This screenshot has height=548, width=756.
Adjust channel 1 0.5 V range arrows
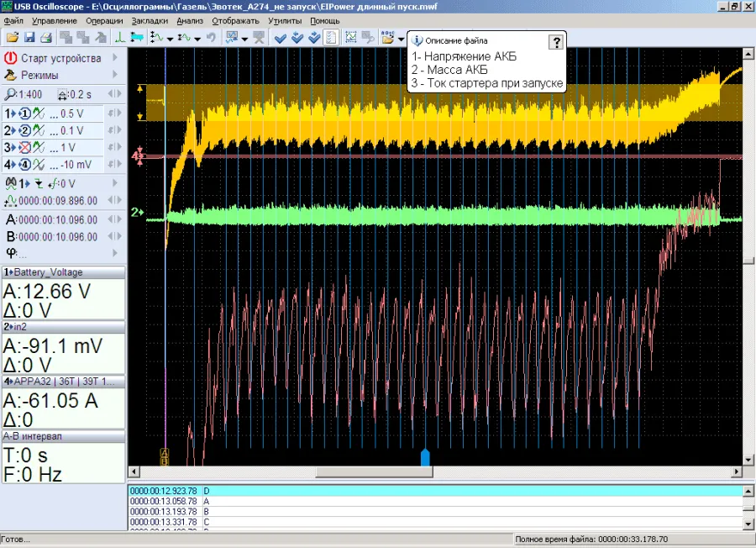point(114,113)
